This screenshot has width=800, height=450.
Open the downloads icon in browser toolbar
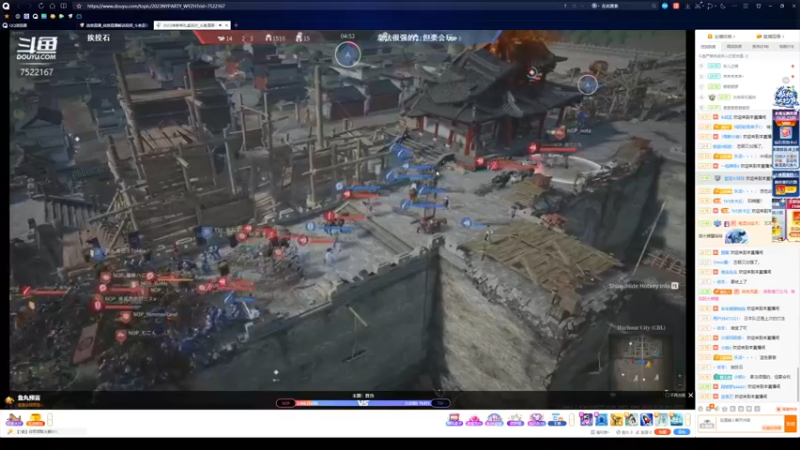687,6
